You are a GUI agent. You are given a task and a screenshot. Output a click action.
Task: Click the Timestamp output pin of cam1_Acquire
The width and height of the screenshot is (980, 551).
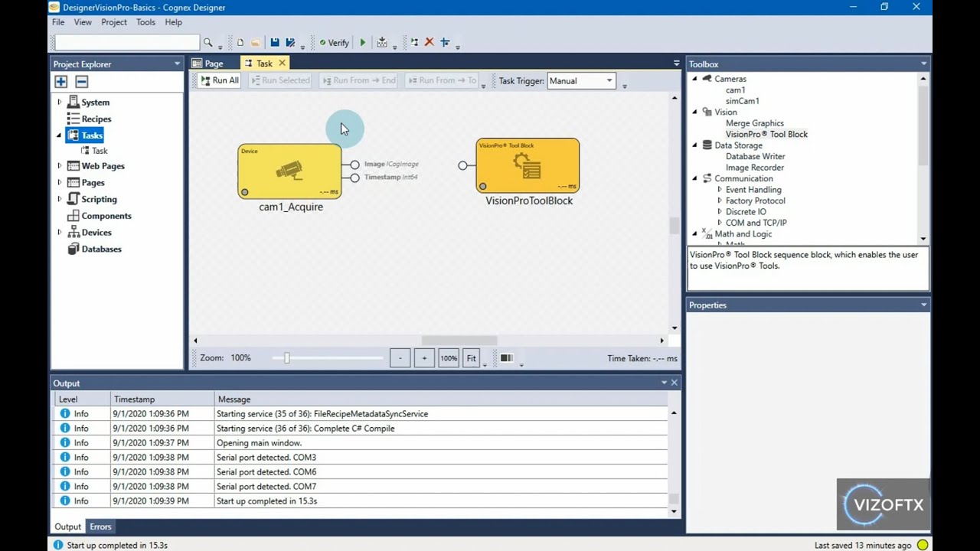pyautogui.click(x=354, y=178)
